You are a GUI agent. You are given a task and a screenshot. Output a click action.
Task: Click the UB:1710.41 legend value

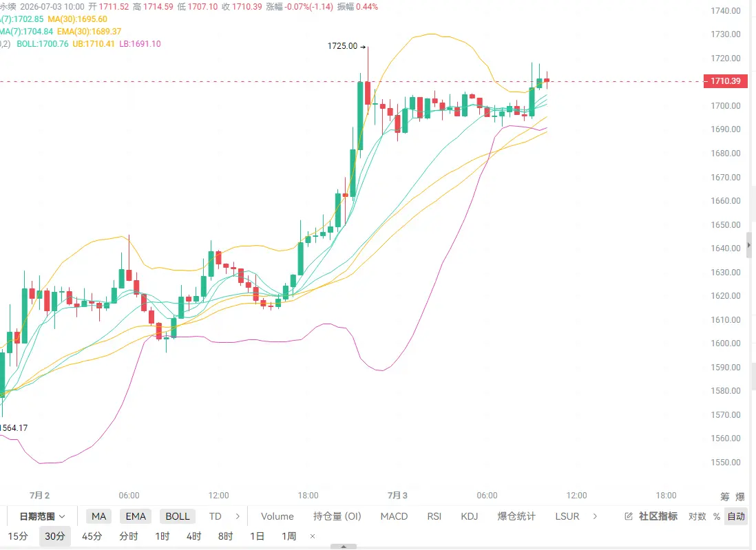click(x=94, y=44)
